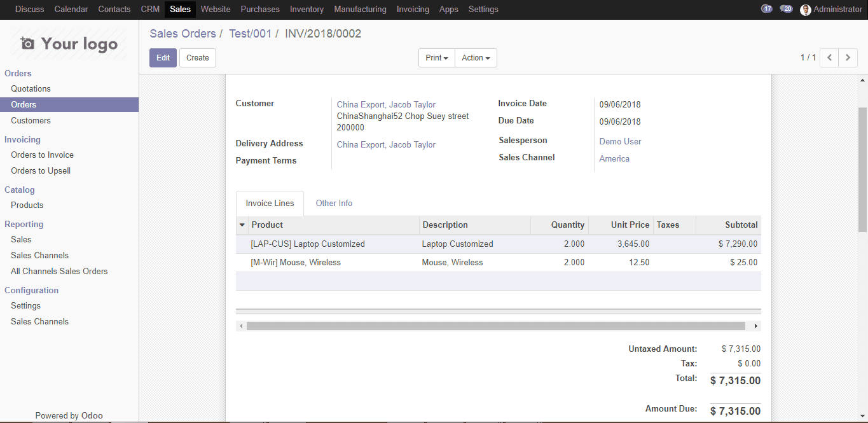Click the Odoo link in the footer
This screenshot has width=868, height=423.
click(92, 416)
